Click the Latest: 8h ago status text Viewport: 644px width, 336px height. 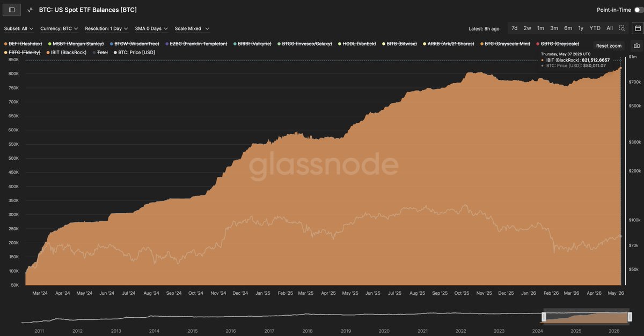point(484,28)
